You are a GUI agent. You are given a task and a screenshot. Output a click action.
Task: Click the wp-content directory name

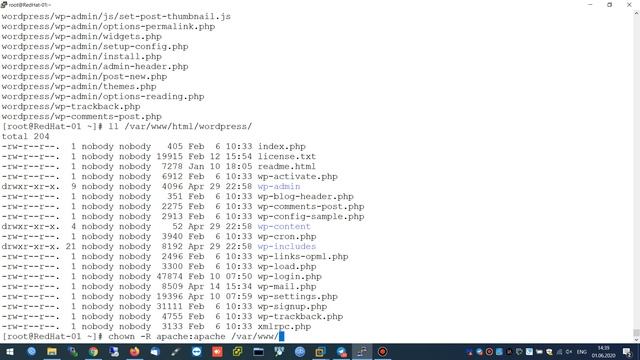(x=284, y=227)
